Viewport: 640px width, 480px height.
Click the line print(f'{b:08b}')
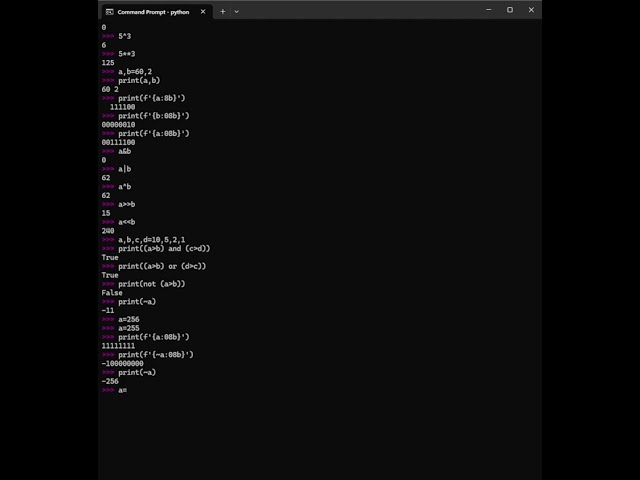pyautogui.click(x=146, y=116)
